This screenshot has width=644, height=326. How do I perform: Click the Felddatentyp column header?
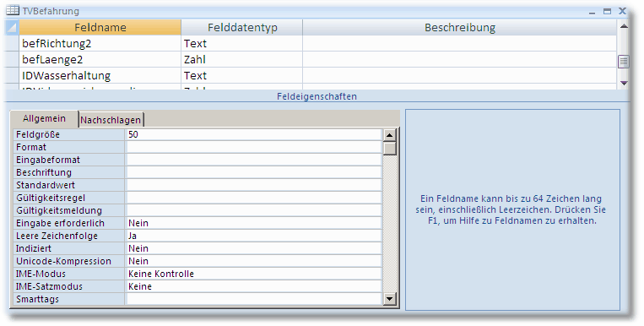pyautogui.click(x=242, y=28)
